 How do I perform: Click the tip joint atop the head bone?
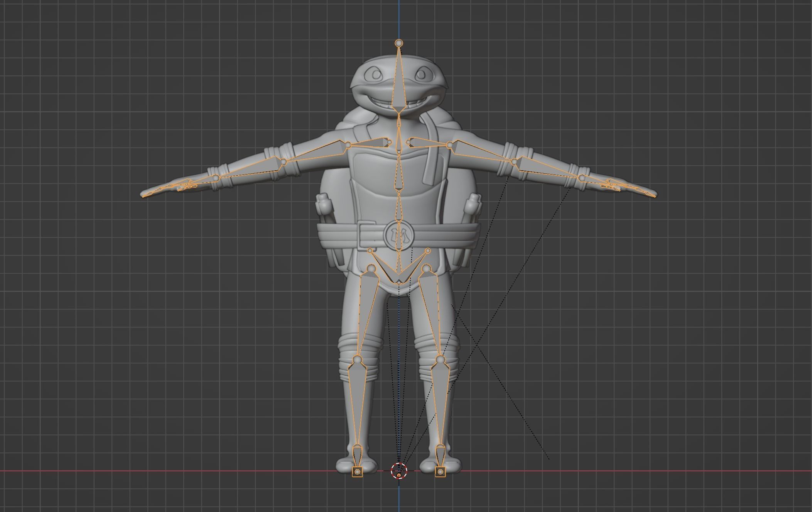point(399,43)
